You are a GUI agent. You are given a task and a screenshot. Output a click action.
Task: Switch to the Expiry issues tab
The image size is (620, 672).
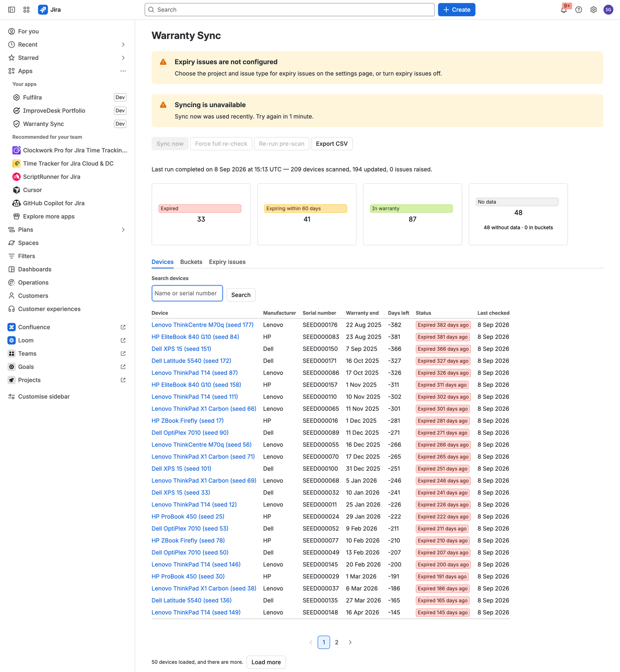coord(227,262)
